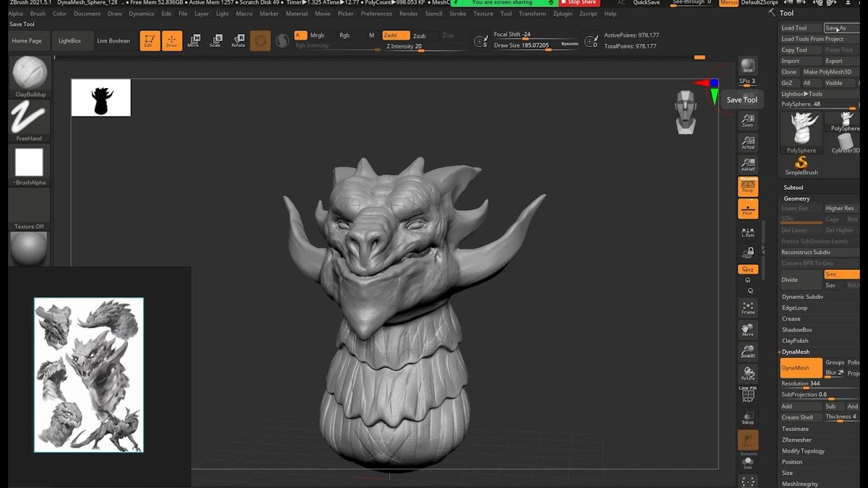Click Stop Share button
The image size is (868, 488).
point(580,3)
